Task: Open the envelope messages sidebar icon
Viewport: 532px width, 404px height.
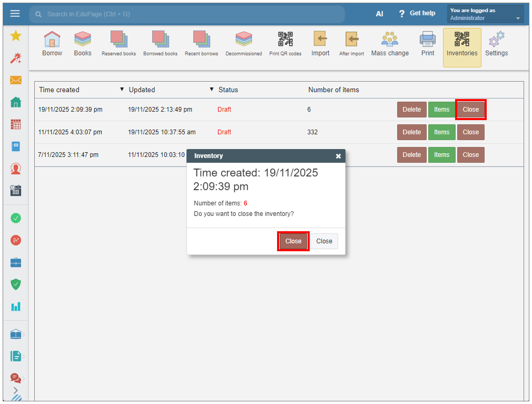Action: coord(16,80)
